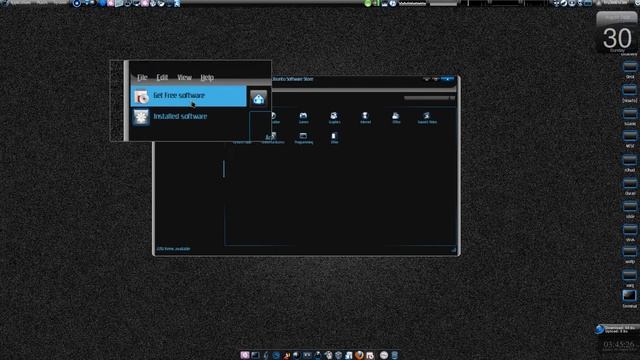Image resolution: width=640 pixels, height=360 pixels.
Task: Open the Help menu
Action: (x=207, y=77)
